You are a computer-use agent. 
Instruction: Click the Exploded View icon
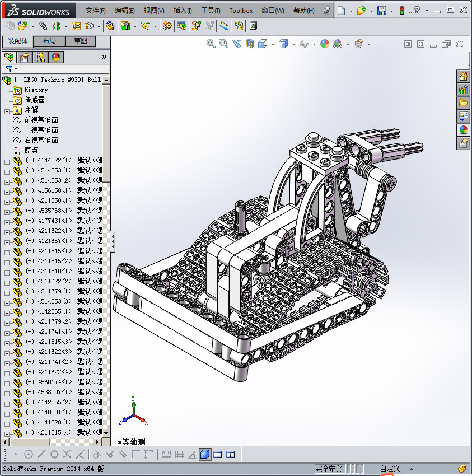click(197, 26)
